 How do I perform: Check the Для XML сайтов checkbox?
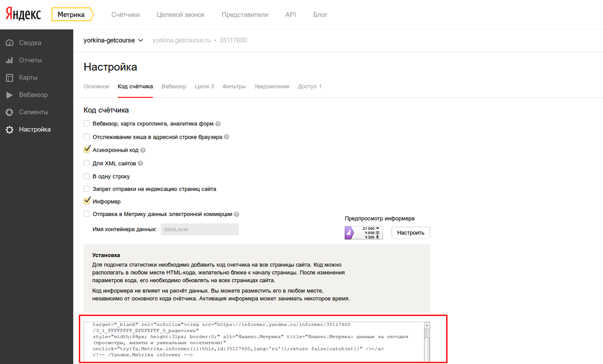pos(87,163)
